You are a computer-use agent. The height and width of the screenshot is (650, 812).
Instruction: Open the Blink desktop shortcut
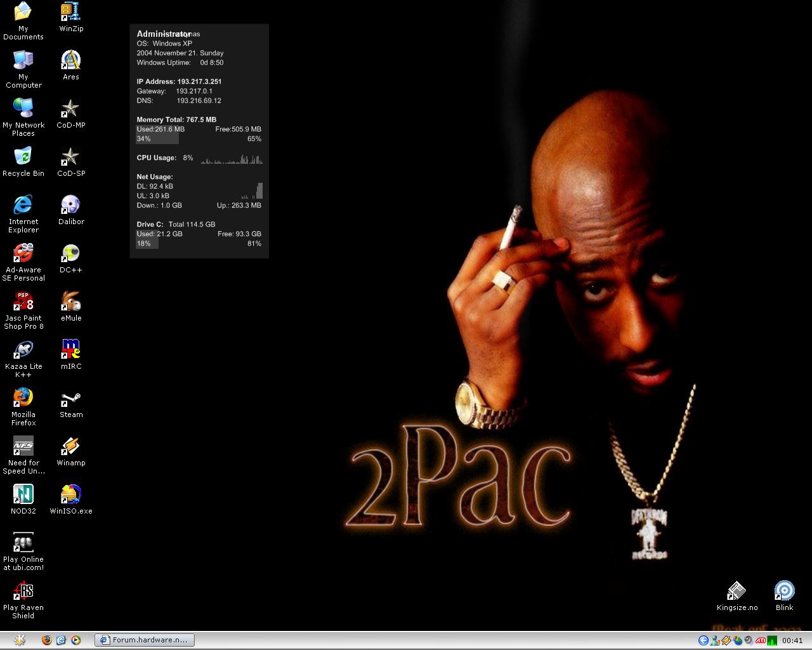785,595
